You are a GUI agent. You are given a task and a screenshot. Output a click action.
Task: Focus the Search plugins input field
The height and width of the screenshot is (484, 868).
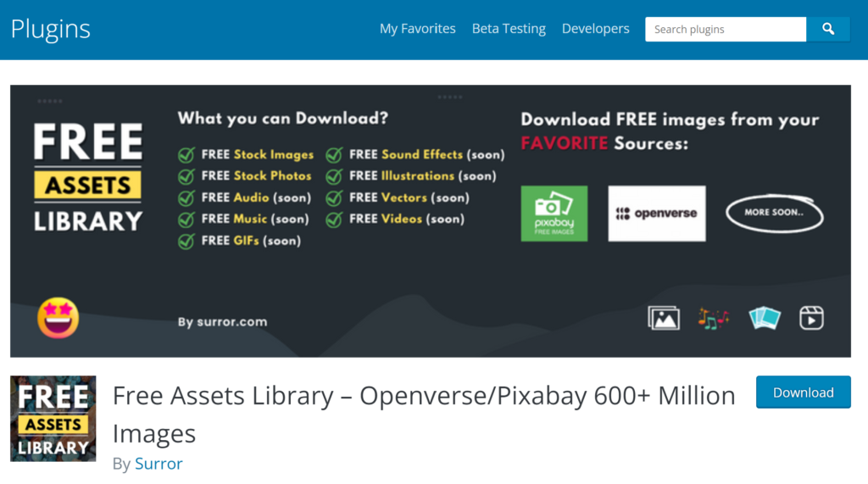tap(725, 29)
